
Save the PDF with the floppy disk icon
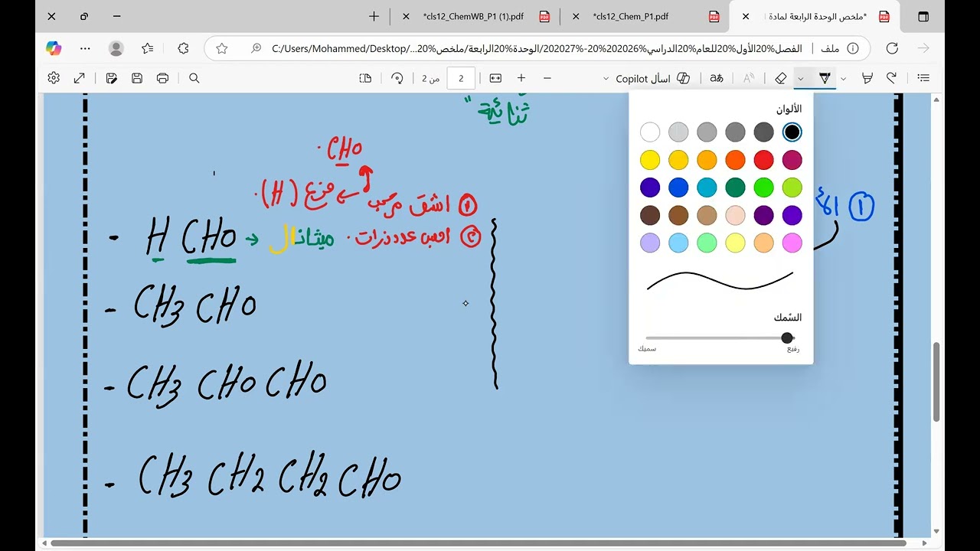point(137,78)
